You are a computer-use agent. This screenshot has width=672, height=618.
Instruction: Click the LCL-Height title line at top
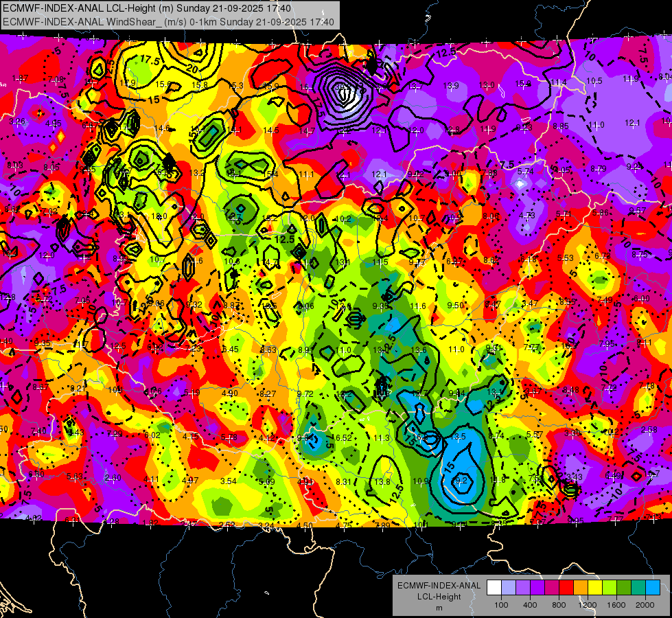(x=147, y=8)
